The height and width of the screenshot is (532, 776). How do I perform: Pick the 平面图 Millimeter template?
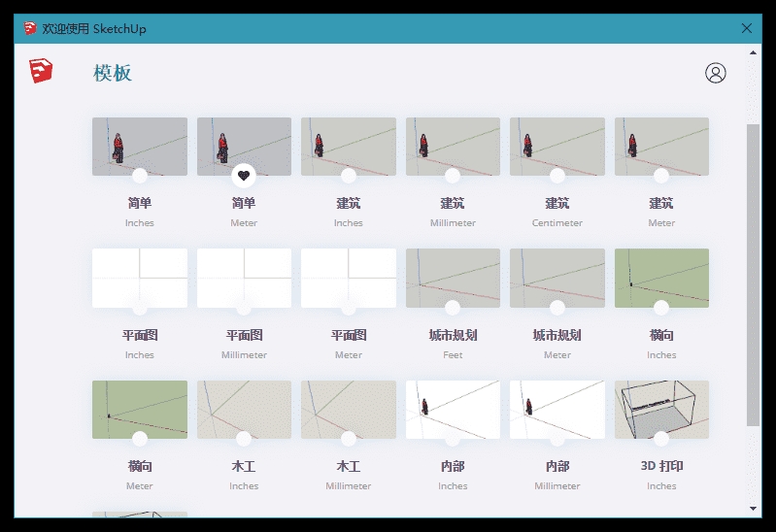[244, 278]
